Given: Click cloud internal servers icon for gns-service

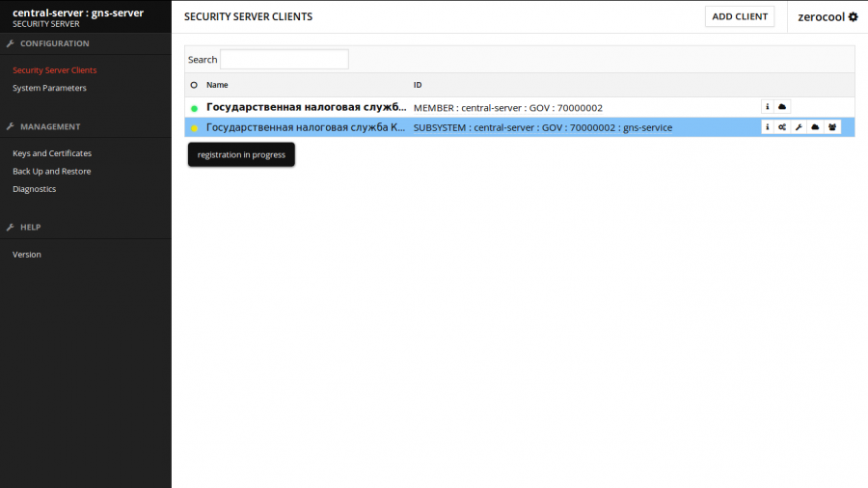Looking at the screenshot, I should (815, 127).
